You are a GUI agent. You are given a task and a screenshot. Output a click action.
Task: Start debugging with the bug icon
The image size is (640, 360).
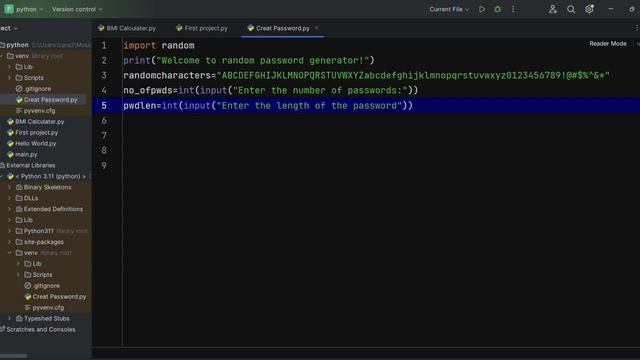(x=498, y=9)
